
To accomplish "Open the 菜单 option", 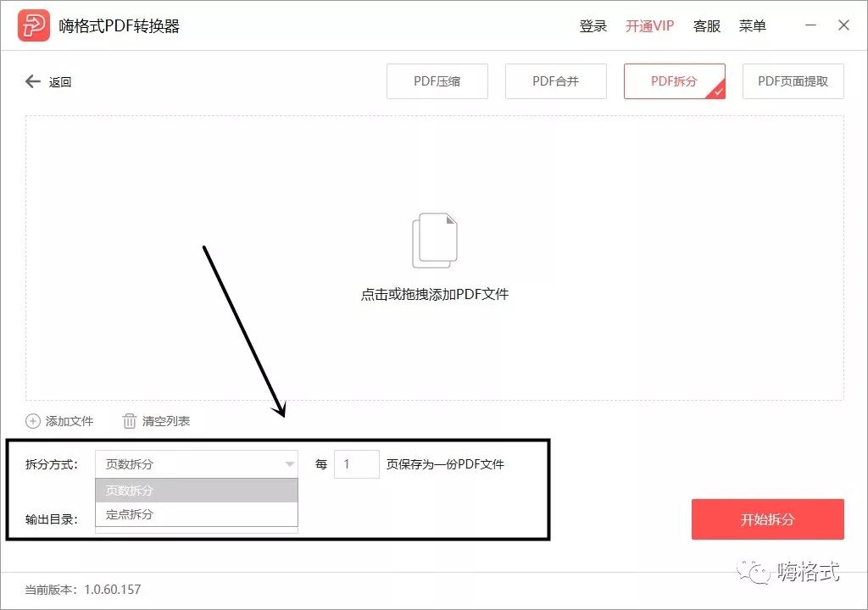I will tap(753, 26).
